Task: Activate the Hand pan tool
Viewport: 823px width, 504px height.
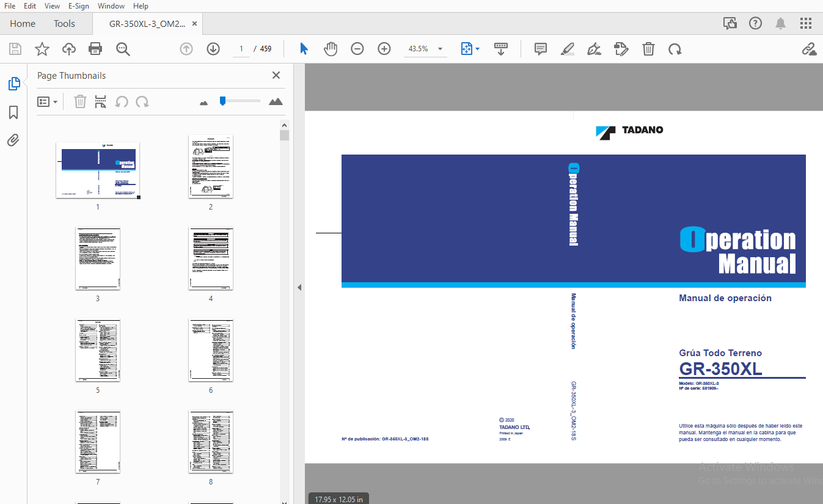Action: pyautogui.click(x=331, y=49)
